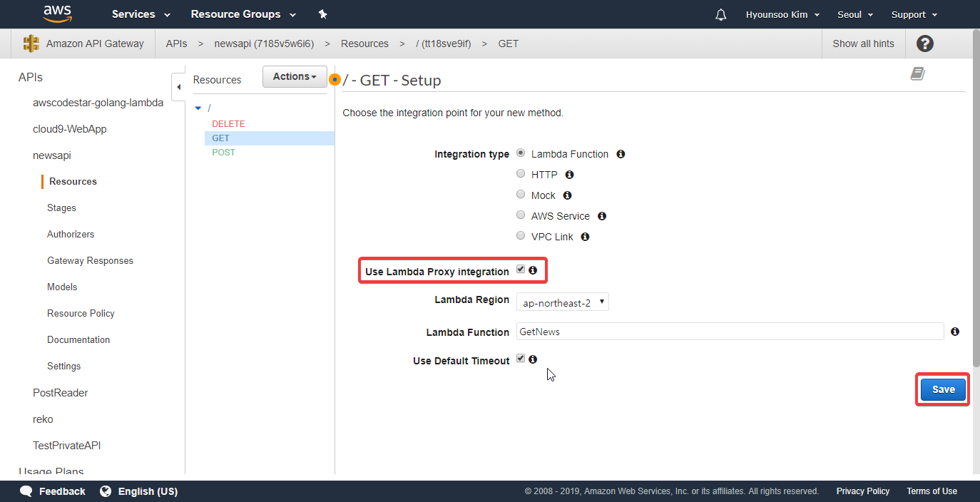Click the Amazon API Gateway logo icon
Screen dimensions: 980x502
pyautogui.click(x=31, y=43)
